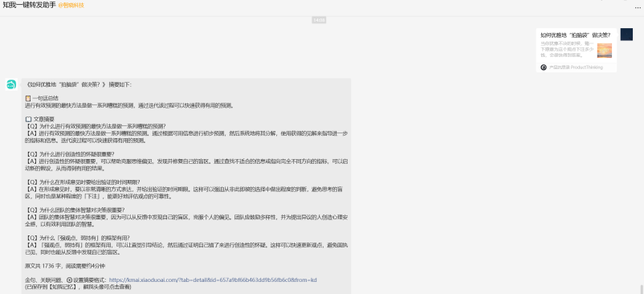Click the 14:08 timestamp label
Image resolution: width=644 pixels, height=294 pixels.
coord(319,20)
